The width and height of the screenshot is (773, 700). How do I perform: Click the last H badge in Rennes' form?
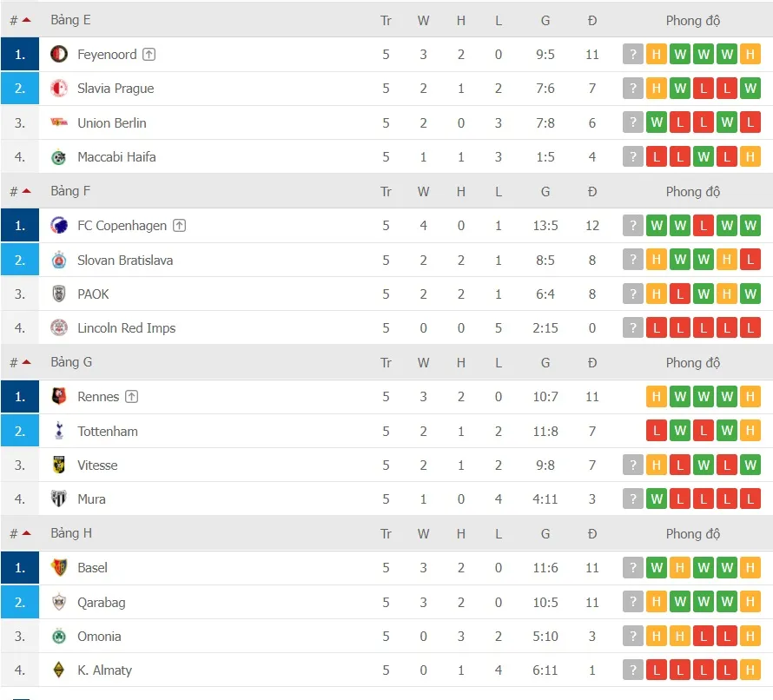(750, 396)
